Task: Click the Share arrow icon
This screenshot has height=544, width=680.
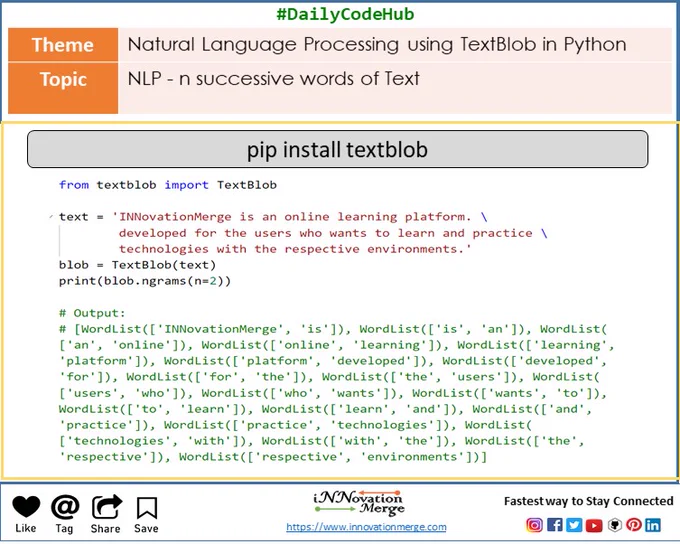Action: pos(107,507)
